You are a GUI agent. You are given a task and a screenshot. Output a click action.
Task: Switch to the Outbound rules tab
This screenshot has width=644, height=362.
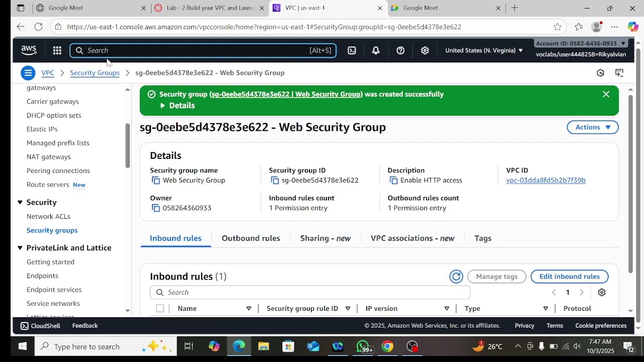point(251,238)
